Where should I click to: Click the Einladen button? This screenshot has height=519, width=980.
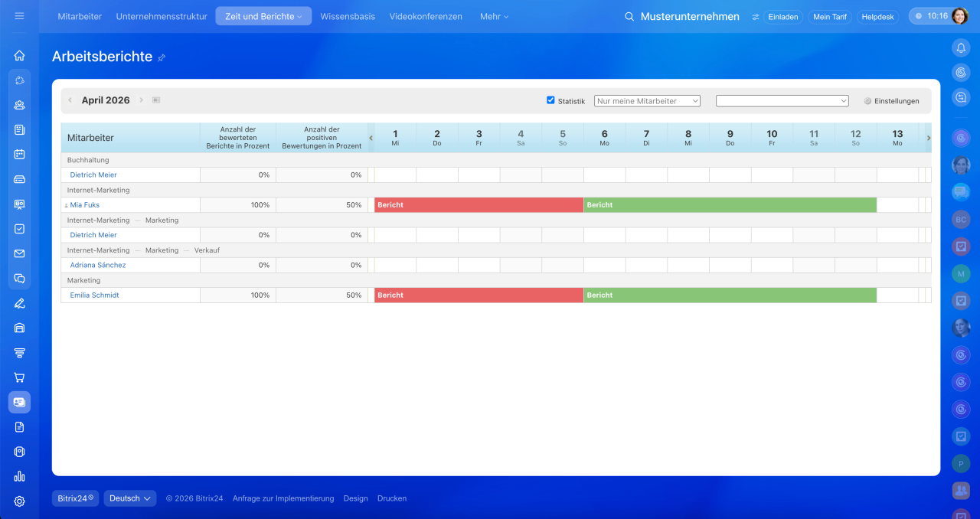(782, 17)
